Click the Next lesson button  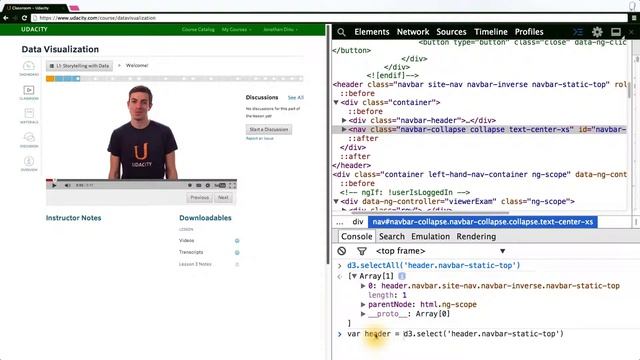(x=223, y=198)
